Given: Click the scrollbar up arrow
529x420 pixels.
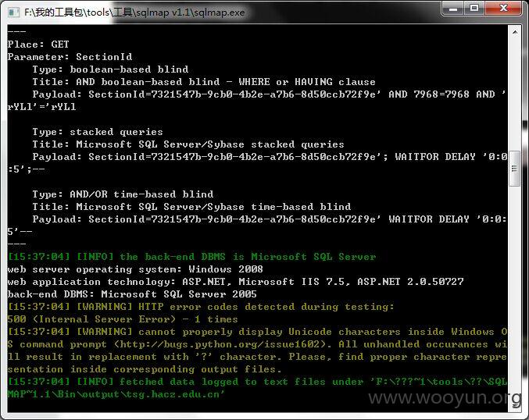Looking at the screenshot, I should (x=515, y=32).
